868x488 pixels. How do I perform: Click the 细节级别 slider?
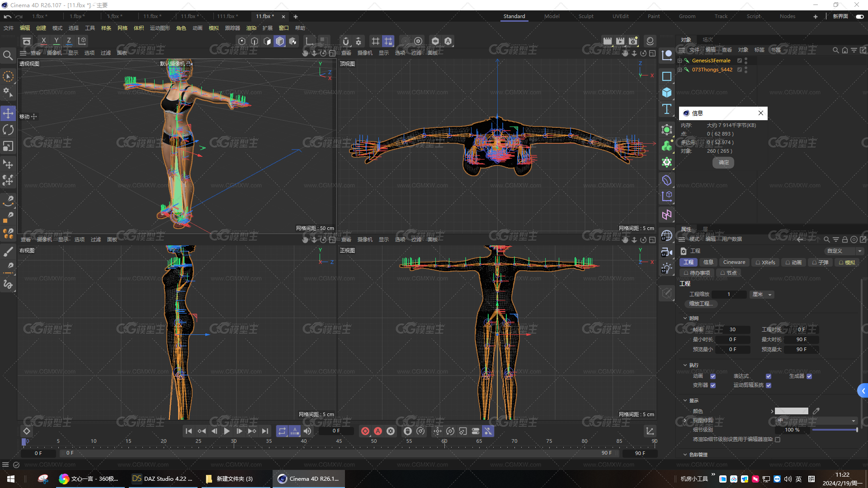coord(835,430)
